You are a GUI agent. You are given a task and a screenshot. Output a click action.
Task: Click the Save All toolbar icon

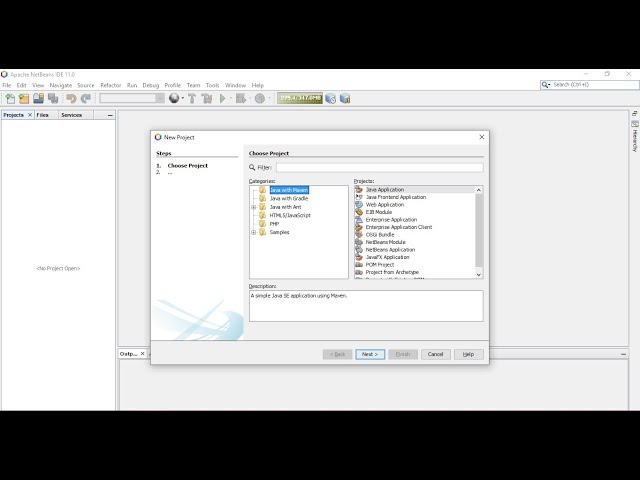53,98
